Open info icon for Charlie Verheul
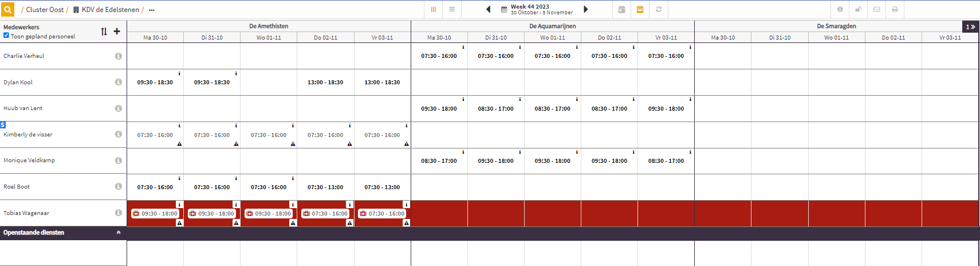980x266 pixels. coord(118,56)
